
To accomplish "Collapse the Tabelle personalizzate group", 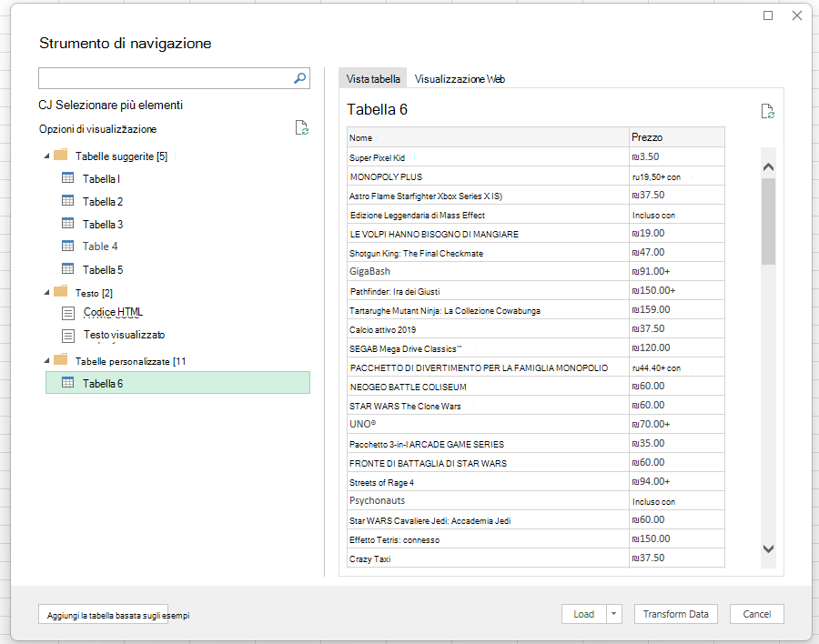I will point(46,360).
